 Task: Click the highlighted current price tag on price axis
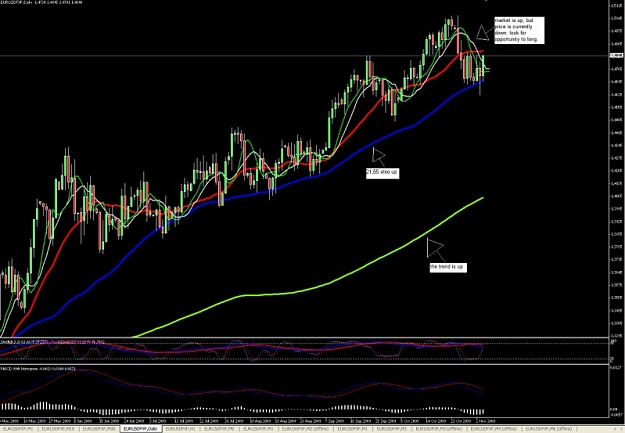[x=617, y=55]
